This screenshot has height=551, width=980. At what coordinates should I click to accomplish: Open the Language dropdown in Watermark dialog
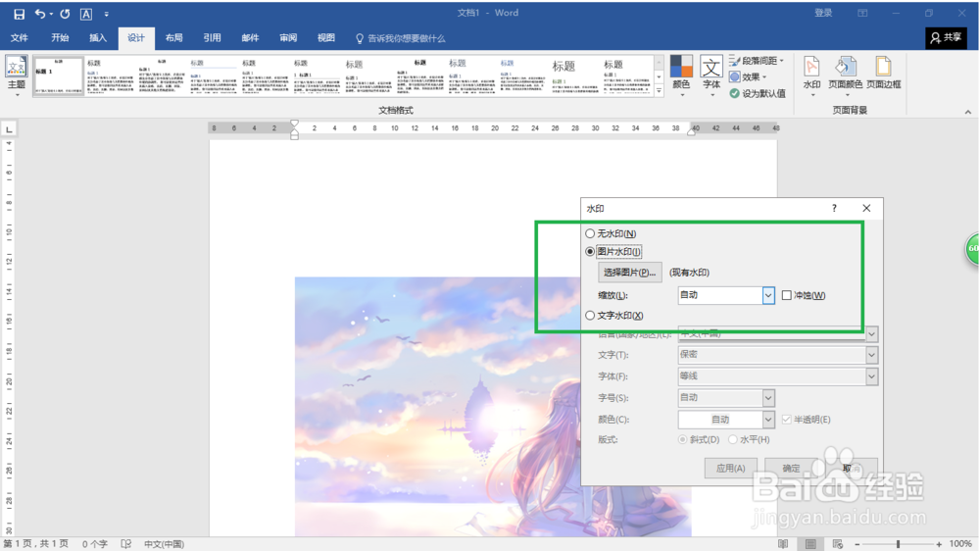(871, 334)
